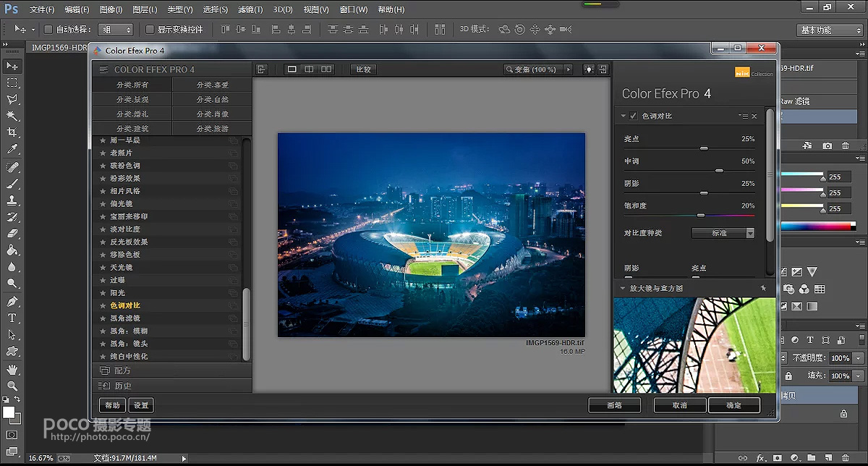Open the 基本功能 workspace dropdown
Screen dimensions: 868x466
tap(830, 30)
